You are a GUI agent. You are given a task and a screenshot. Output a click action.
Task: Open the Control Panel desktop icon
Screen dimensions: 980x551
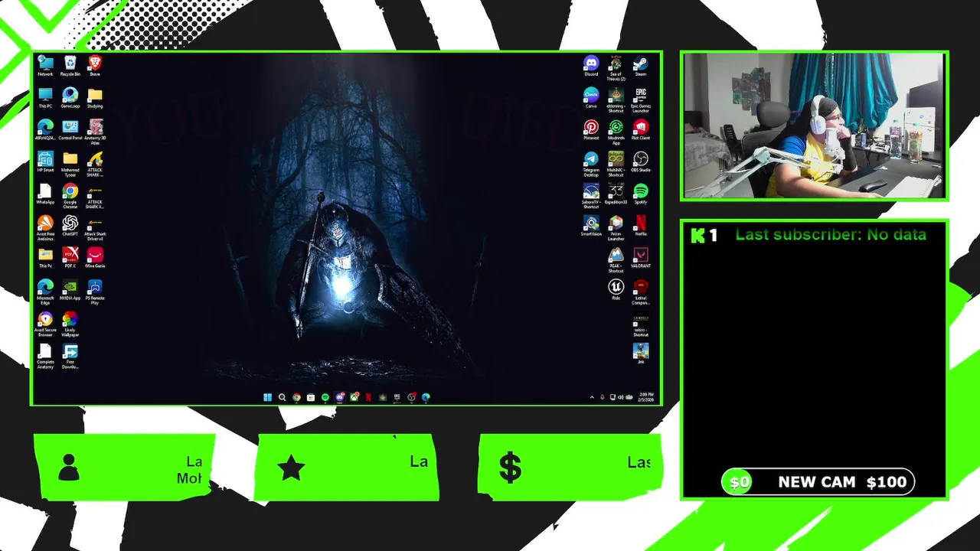70,129
